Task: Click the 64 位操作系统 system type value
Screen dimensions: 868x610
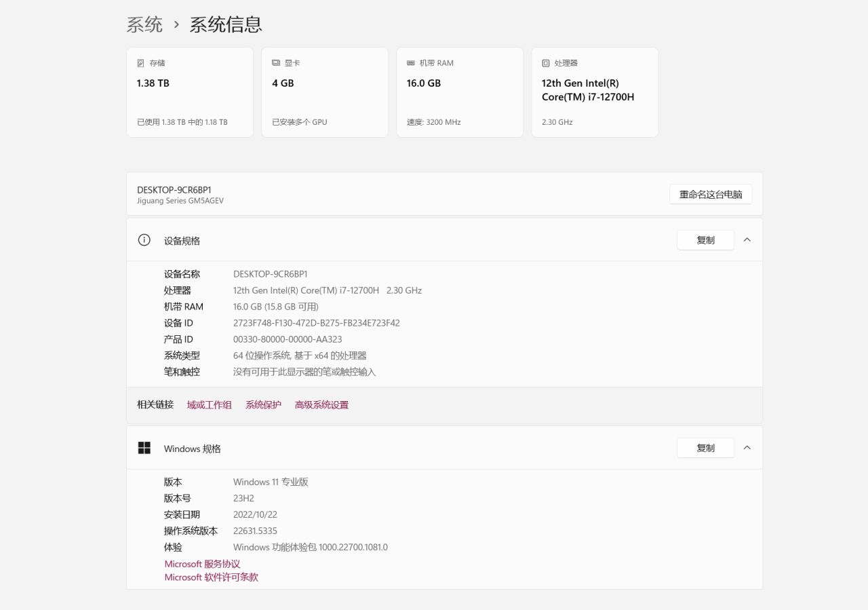Action: click(300, 356)
